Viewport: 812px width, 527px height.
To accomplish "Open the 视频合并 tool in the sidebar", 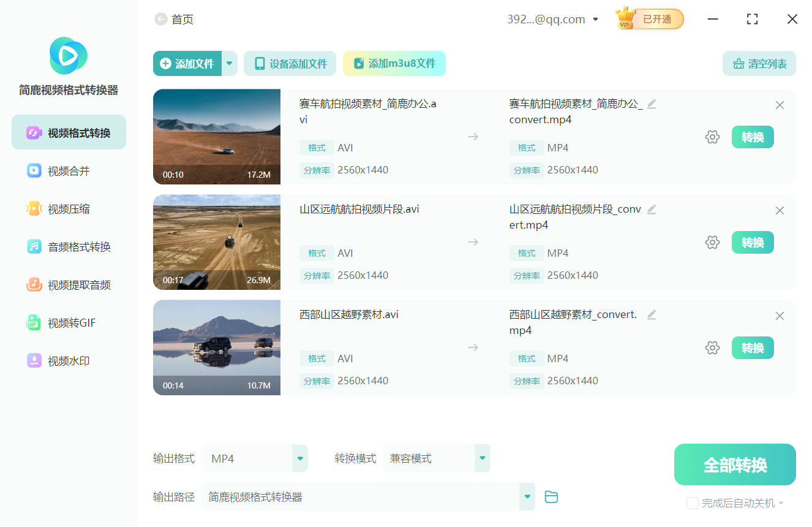I will 59,170.
